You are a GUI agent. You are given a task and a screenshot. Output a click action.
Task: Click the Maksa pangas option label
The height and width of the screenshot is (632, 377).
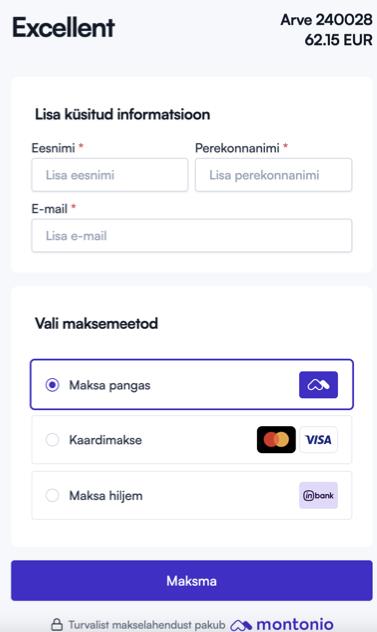tap(110, 385)
